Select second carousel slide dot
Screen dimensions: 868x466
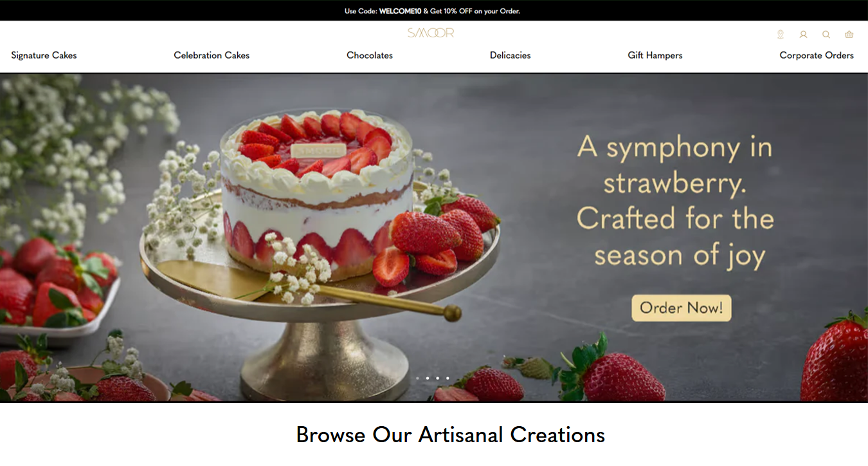428,378
